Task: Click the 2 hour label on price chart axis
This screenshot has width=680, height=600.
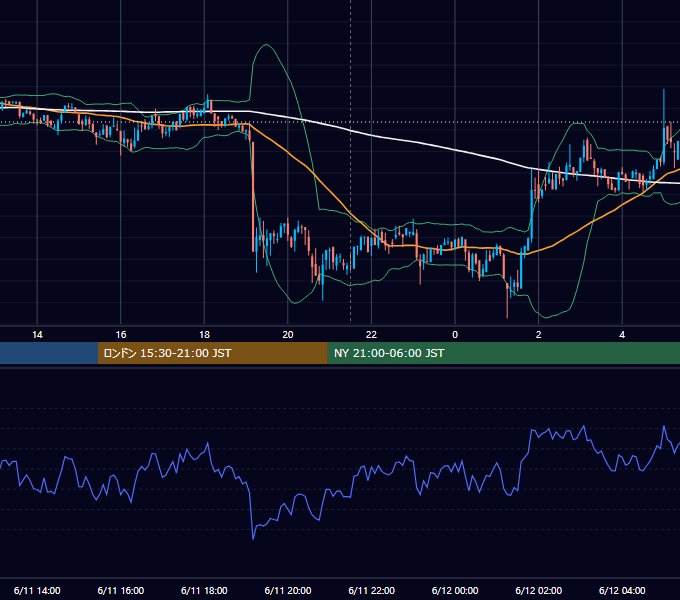Action: [539, 335]
